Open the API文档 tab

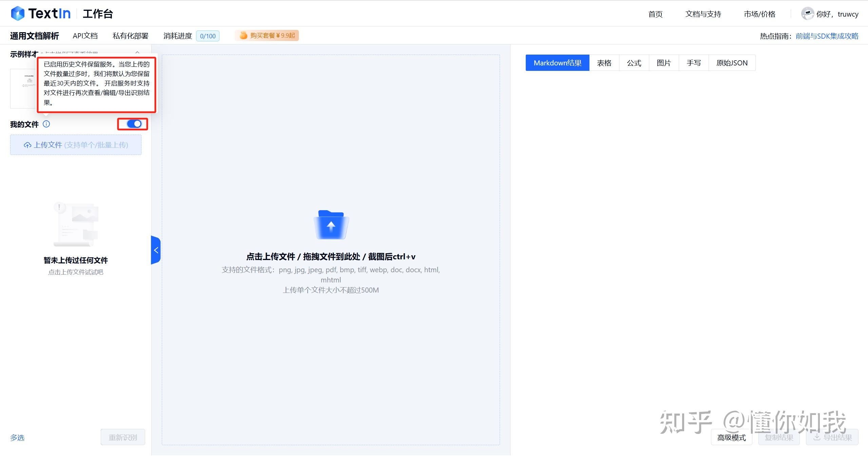tap(85, 36)
